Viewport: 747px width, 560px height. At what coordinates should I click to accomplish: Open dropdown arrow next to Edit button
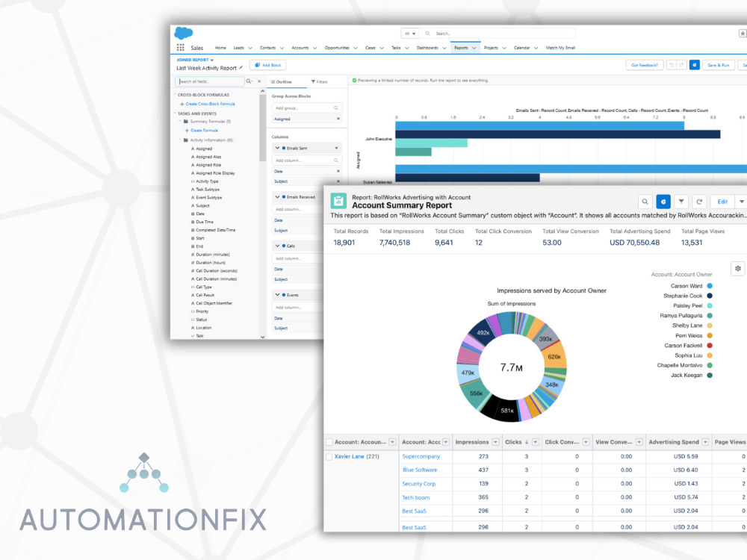741,202
